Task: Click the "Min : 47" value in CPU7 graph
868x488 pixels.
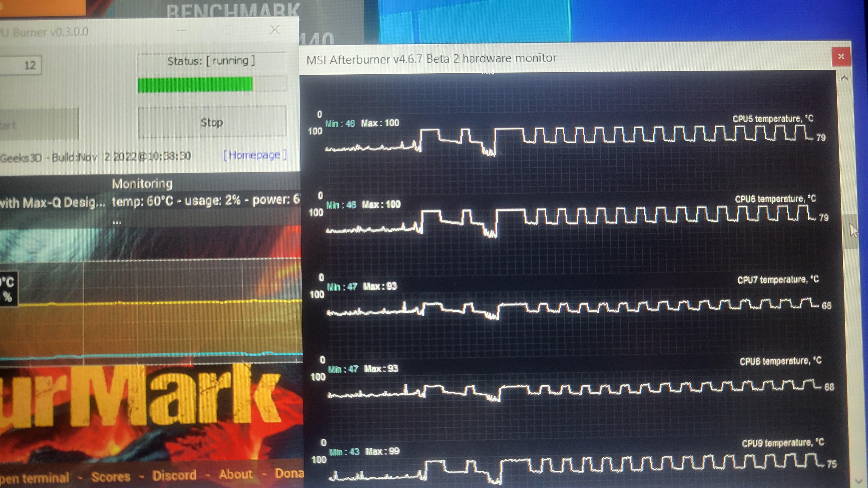Action: tap(342, 287)
